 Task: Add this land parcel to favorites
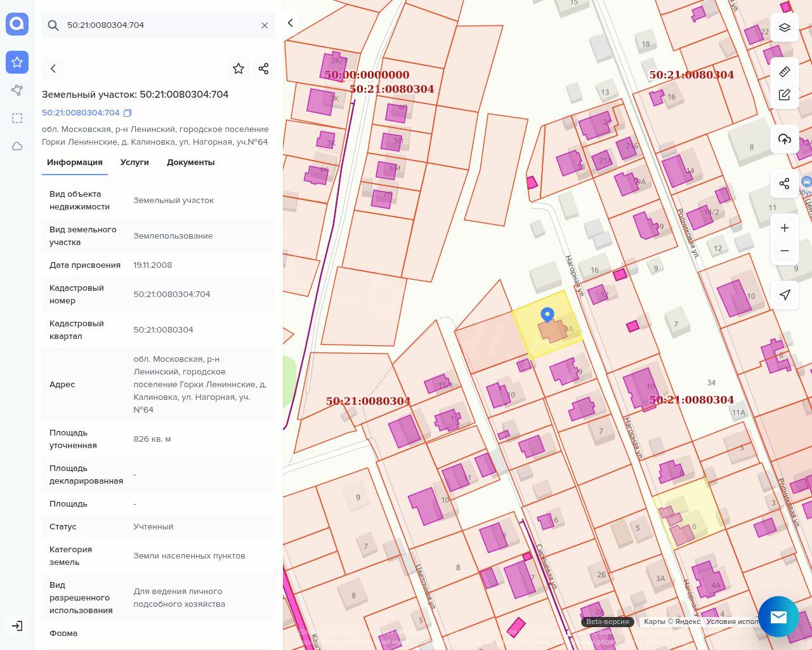click(239, 69)
